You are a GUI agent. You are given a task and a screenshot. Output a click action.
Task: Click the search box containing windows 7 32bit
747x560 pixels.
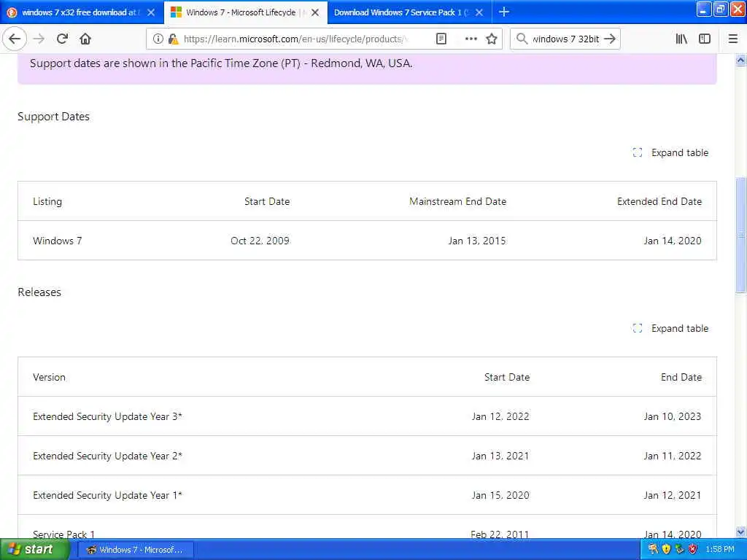[565, 39]
